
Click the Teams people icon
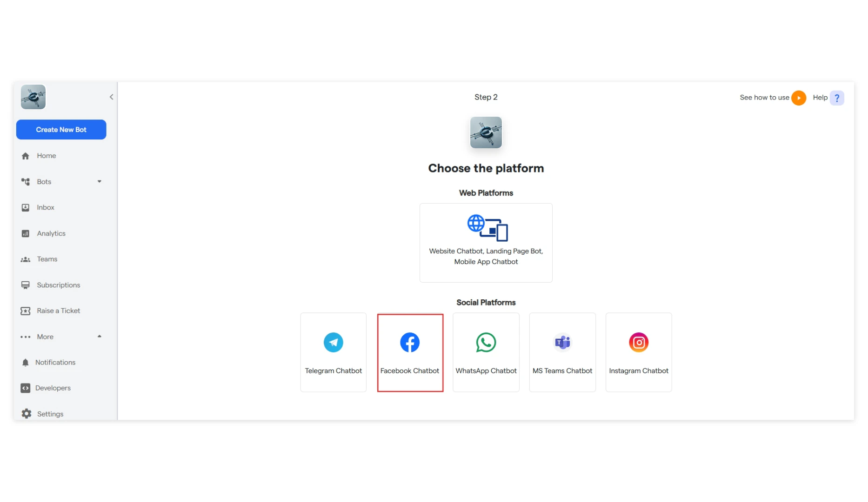coord(26,259)
